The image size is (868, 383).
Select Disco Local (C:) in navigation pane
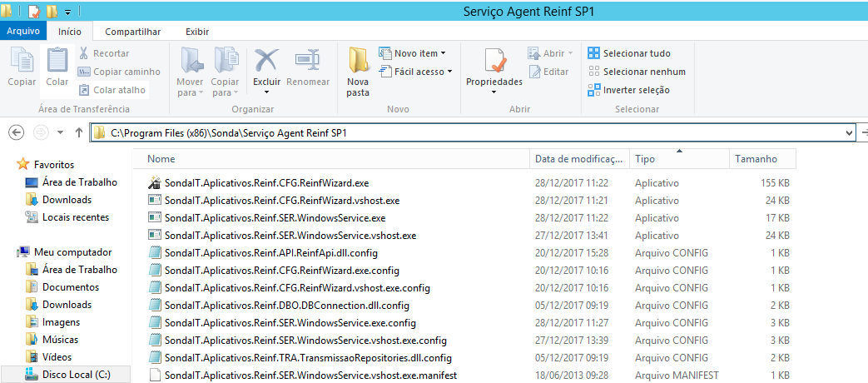[75, 375]
